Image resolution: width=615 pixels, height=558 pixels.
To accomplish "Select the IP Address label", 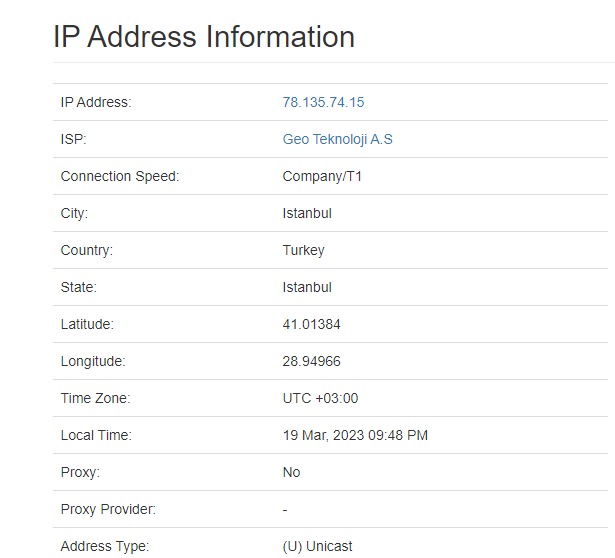I will point(96,102).
